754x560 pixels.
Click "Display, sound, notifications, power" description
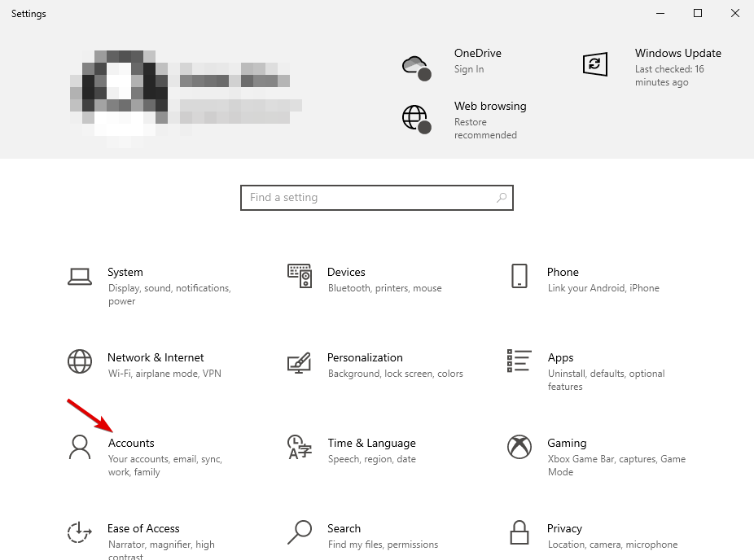[169, 294]
